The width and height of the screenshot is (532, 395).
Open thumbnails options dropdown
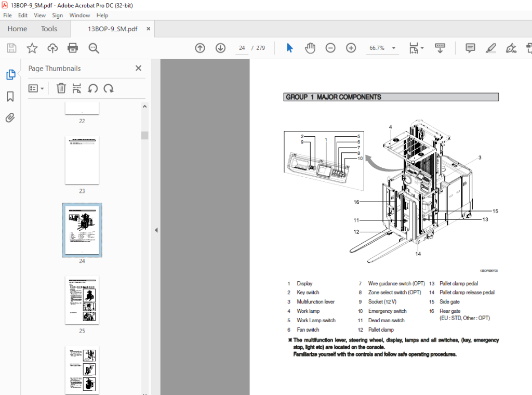(36, 88)
